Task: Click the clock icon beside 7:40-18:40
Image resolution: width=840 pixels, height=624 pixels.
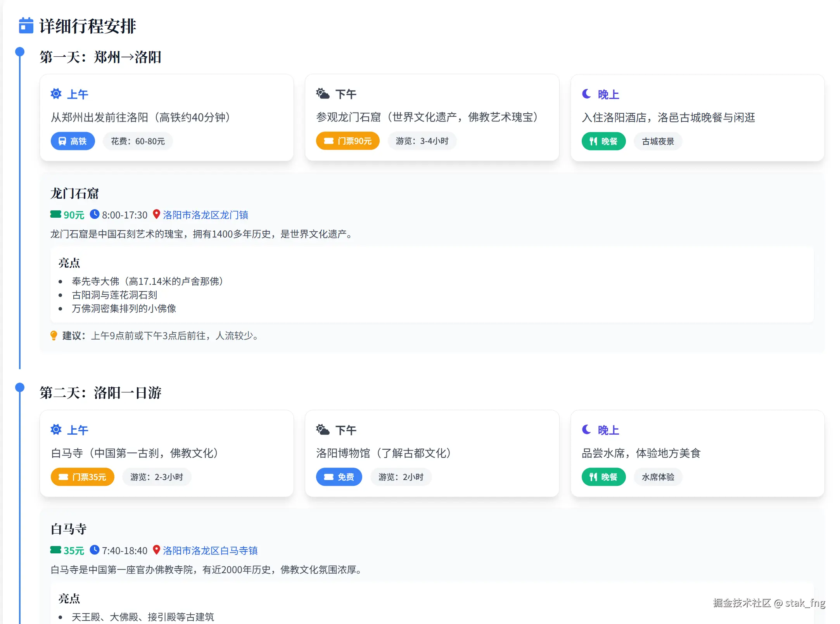Action: (95, 550)
